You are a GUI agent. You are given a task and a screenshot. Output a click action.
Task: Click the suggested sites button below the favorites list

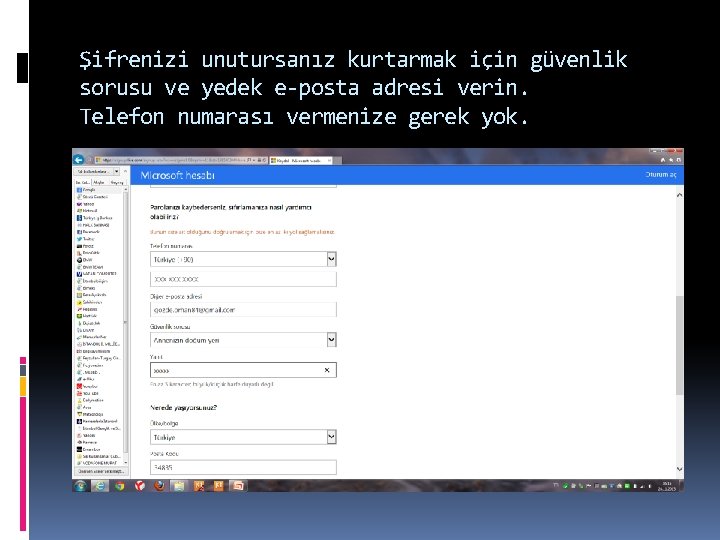click(x=101, y=472)
